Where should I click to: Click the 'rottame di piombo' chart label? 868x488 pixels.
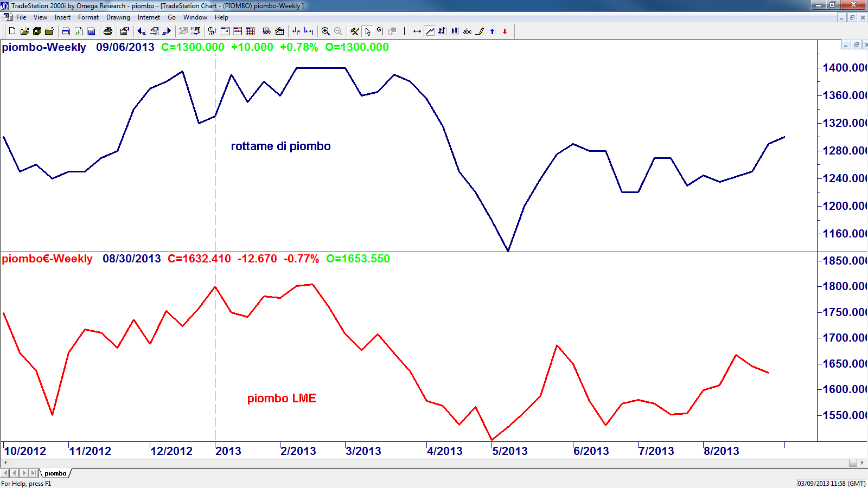[280, 146]
